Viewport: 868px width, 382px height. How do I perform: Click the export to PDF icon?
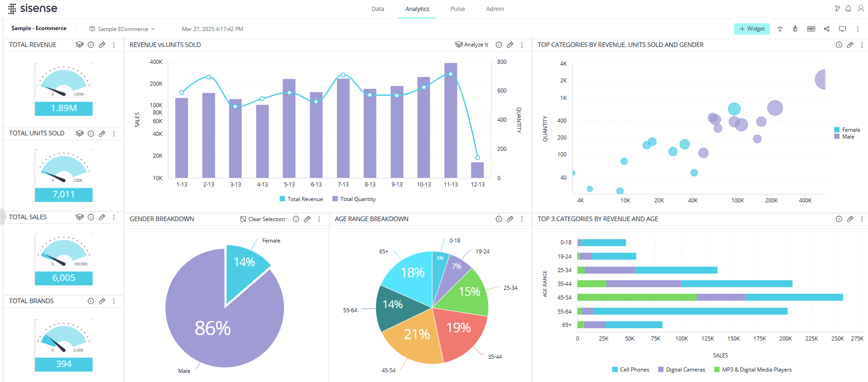pos(811,29)
